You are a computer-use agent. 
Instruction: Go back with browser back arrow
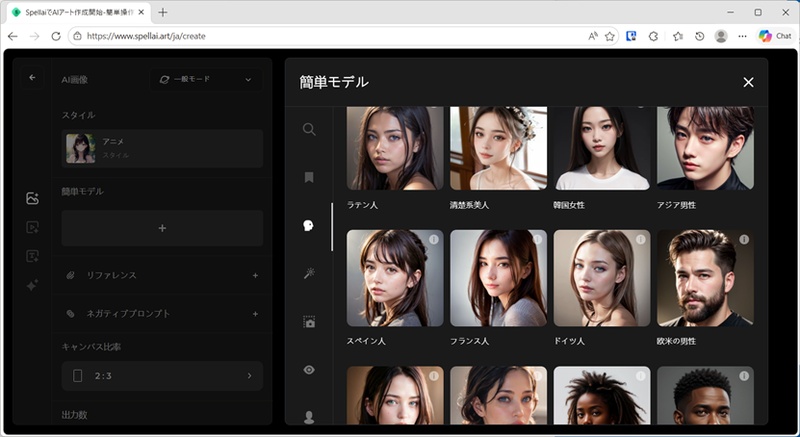coord(13,36)
